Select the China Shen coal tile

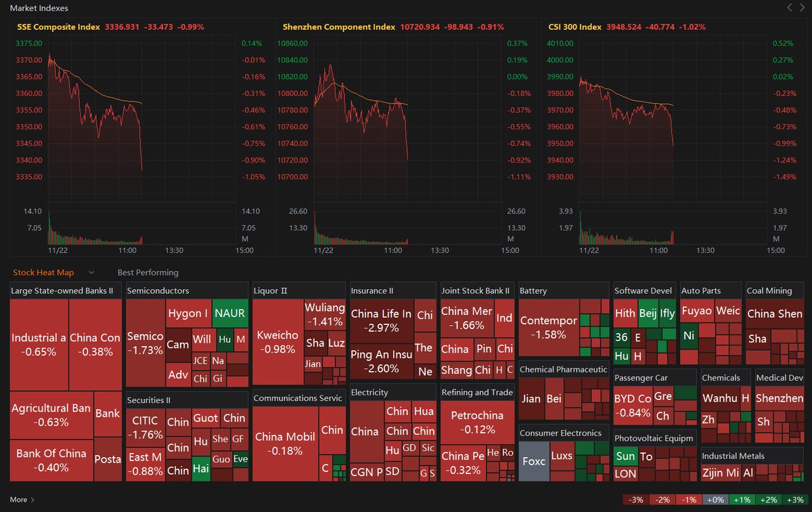(775, 314)
